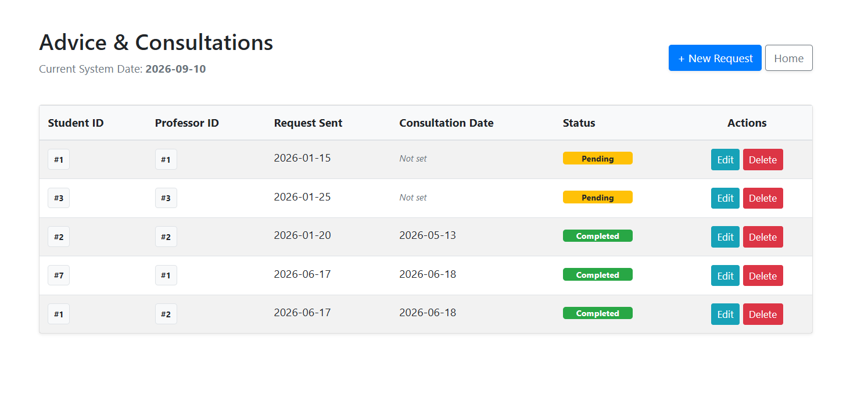Image resolution: width=868 pixels, height=408 pixels.
Task: Delete the request sent 2026-01-20
Action: tap(763, 237)
